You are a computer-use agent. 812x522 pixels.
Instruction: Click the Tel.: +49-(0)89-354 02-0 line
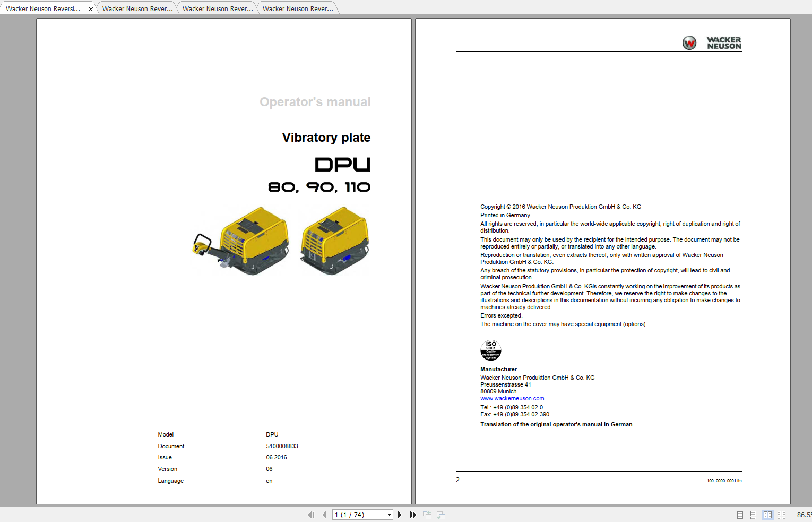[x=512, y=407]
